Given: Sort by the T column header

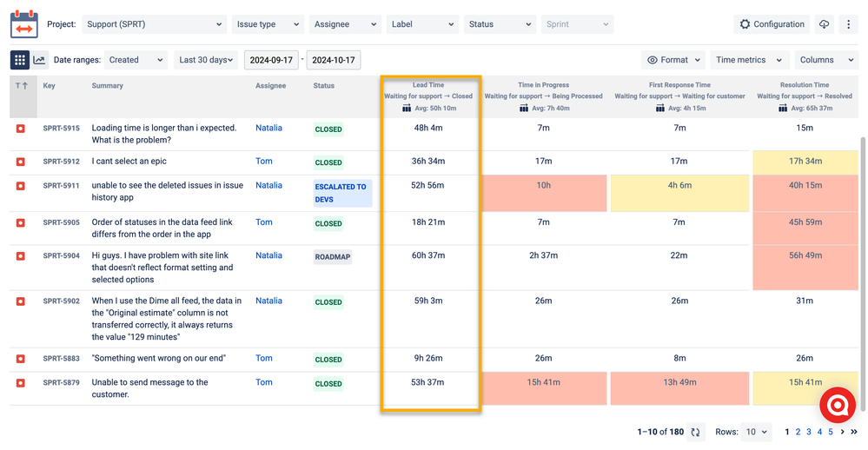Looking at the screenshot, I should point(21,86).
